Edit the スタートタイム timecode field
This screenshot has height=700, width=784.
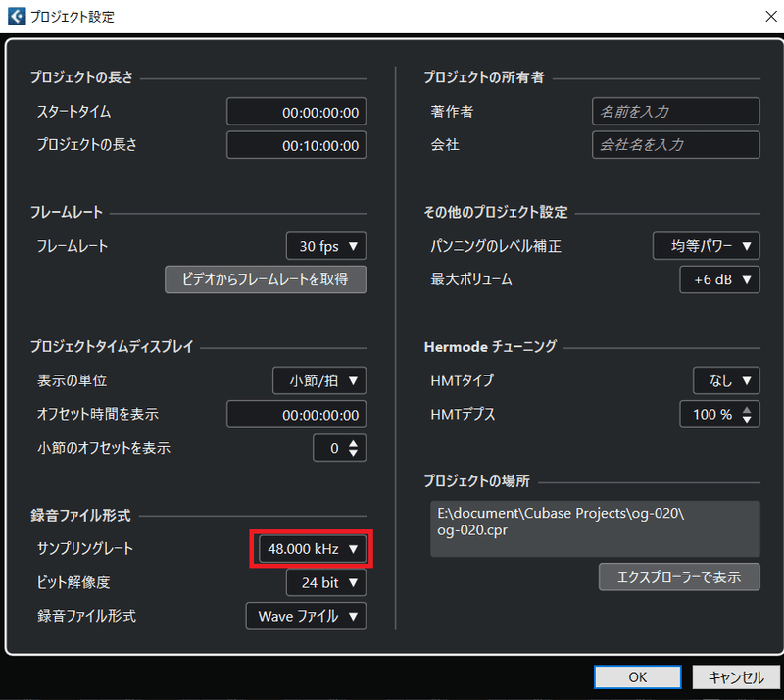297,112
